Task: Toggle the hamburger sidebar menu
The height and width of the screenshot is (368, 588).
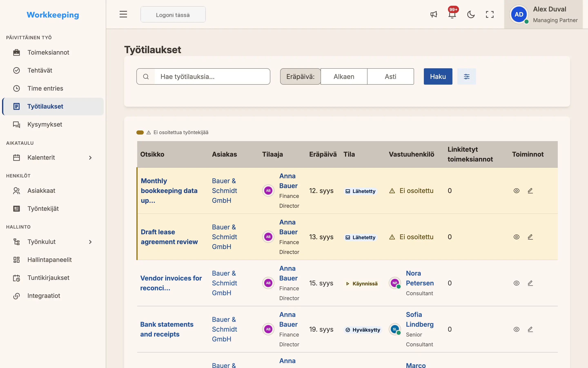Action: click(x=123, y=14)
